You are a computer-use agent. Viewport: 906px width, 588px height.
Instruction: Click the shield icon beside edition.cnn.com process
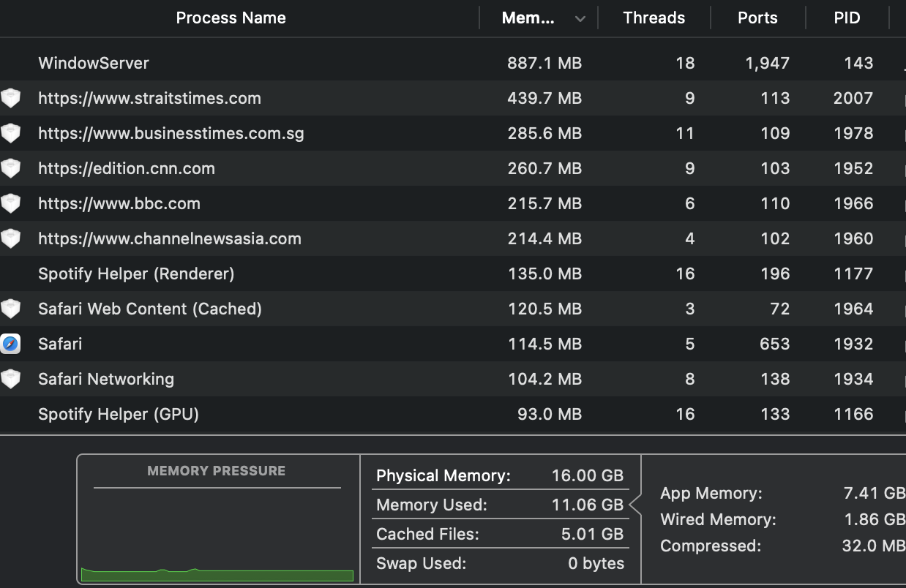(10, 168)
